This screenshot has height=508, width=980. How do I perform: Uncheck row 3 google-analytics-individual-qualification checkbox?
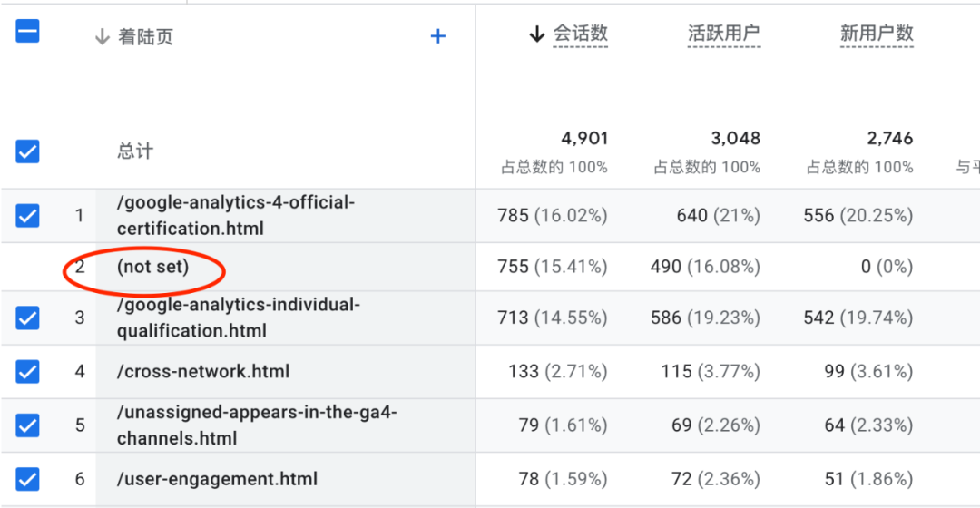click(x=28, y=317)
